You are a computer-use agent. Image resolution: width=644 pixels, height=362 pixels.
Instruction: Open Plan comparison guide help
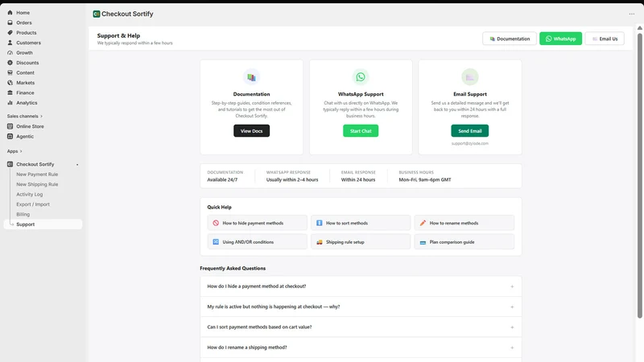464,242
